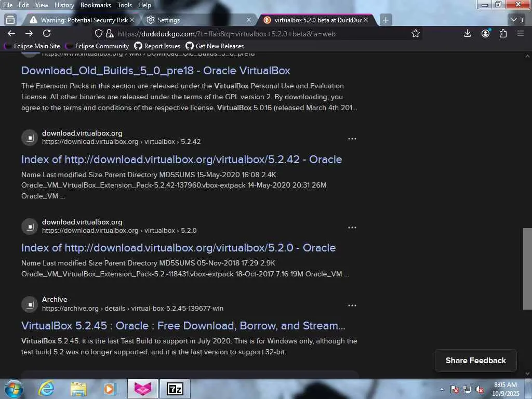
Task: Open Eclipse Main Site bookmark
Action: [x=32, y=46]
